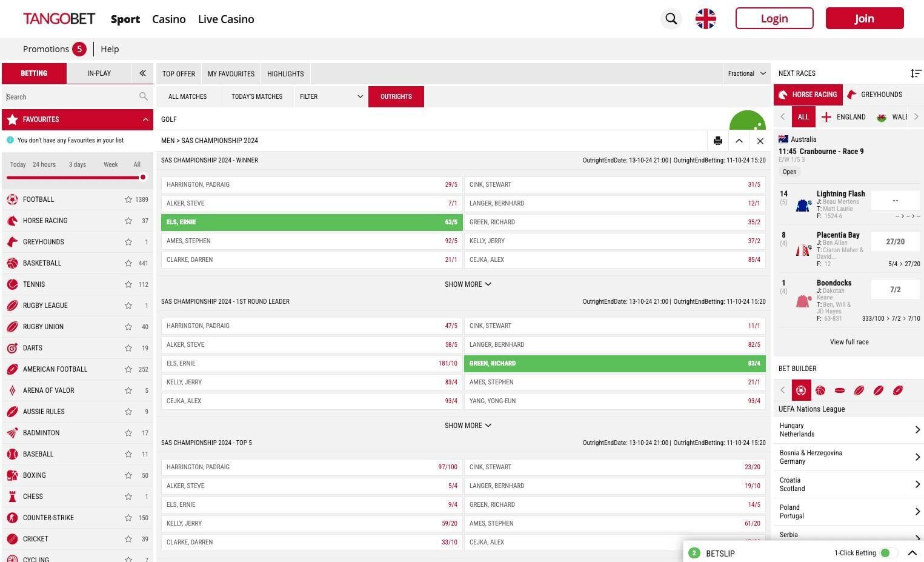Image resolution: width=924 pixels, height=562 pixels.
Task: Select the Chess sidebar icon
Action: (12, 497)
